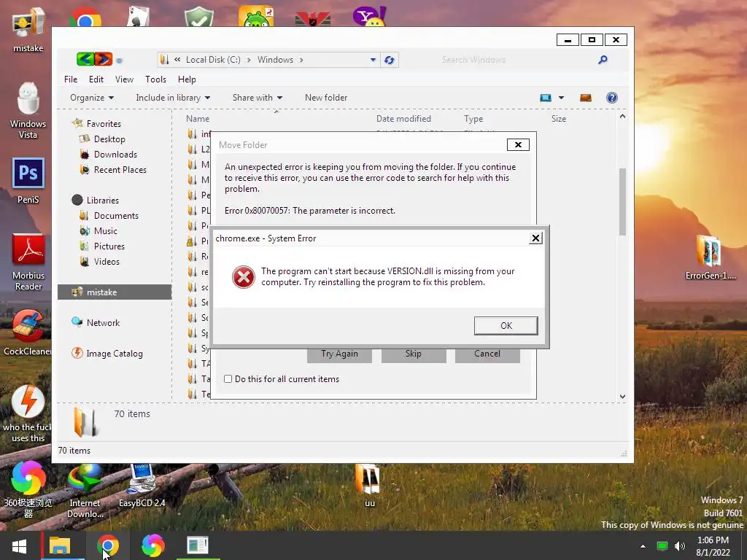Click the Change your view icon
747x560 pixels.
(546, 98)
